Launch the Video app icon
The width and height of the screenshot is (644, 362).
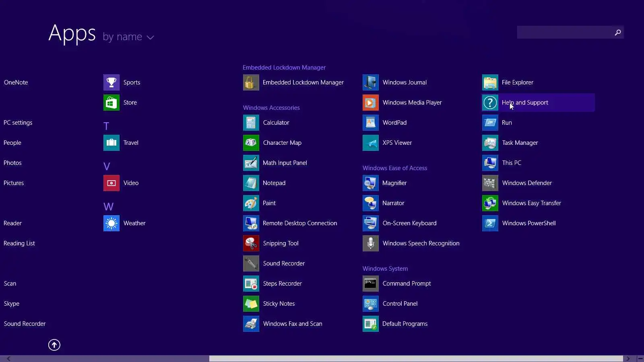click(x=111, y=183)
